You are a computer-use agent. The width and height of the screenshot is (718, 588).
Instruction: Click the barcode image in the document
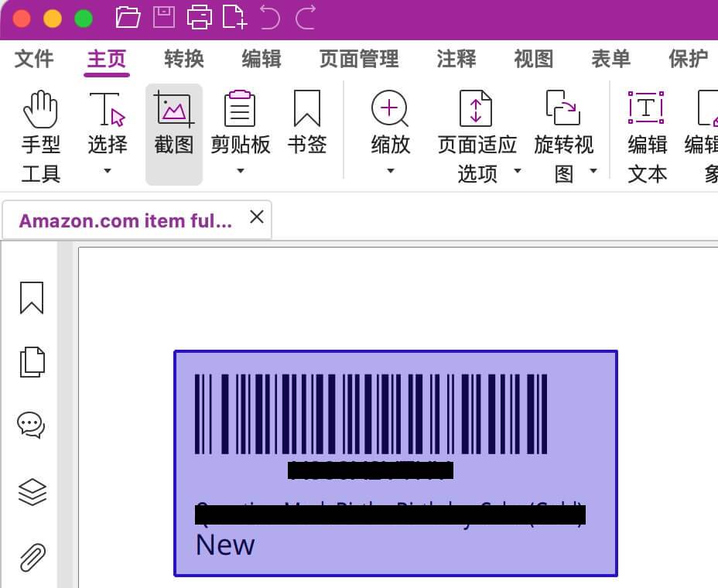[x=371, y=414]
